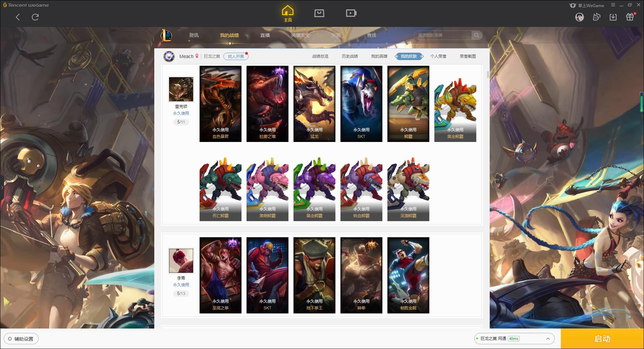Open the gift box icon
The height and width of the screenshot is (349, 644).
(630, 17)
